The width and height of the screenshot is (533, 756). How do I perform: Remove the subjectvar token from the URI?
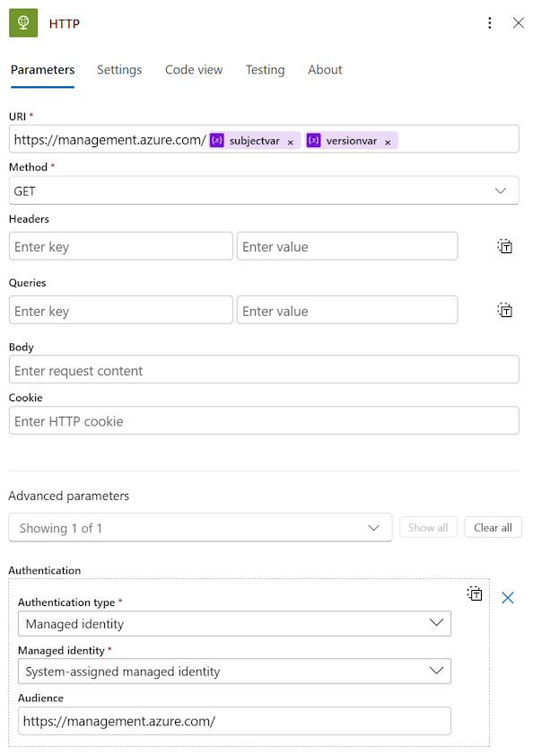pos(290,140)
